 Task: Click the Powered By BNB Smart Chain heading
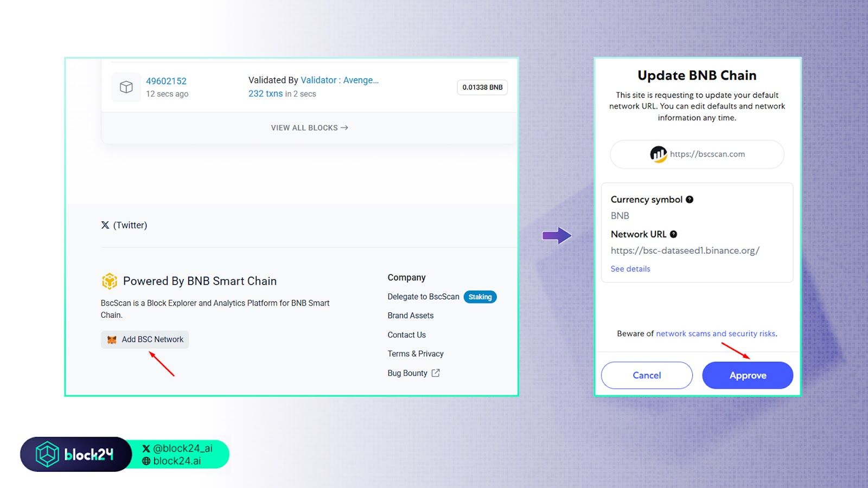(x=200, y=281)
